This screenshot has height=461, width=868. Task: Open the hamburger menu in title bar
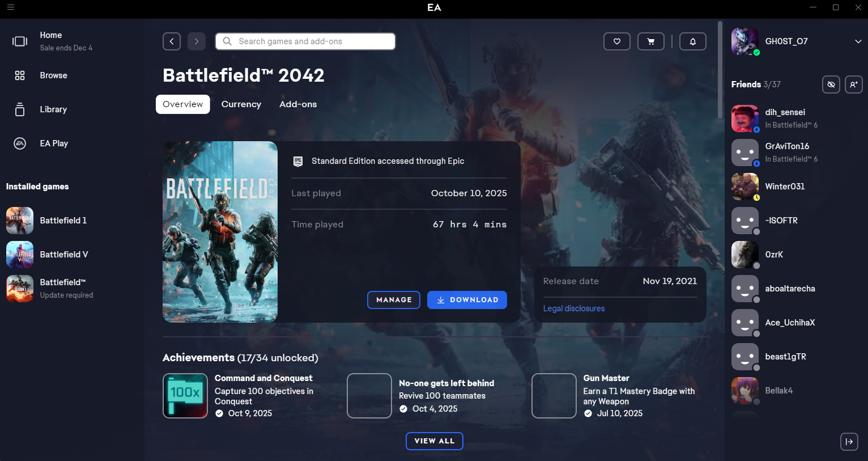click(x=11, y=7)
